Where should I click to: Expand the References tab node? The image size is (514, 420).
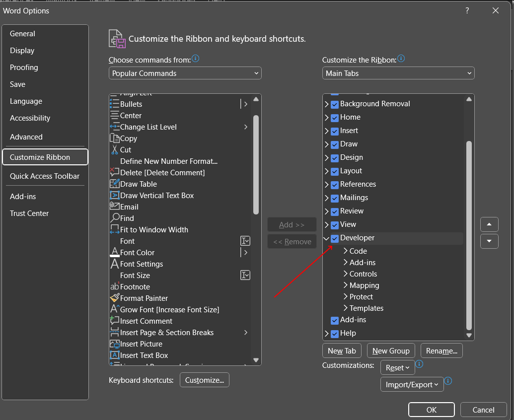(326, 185)
